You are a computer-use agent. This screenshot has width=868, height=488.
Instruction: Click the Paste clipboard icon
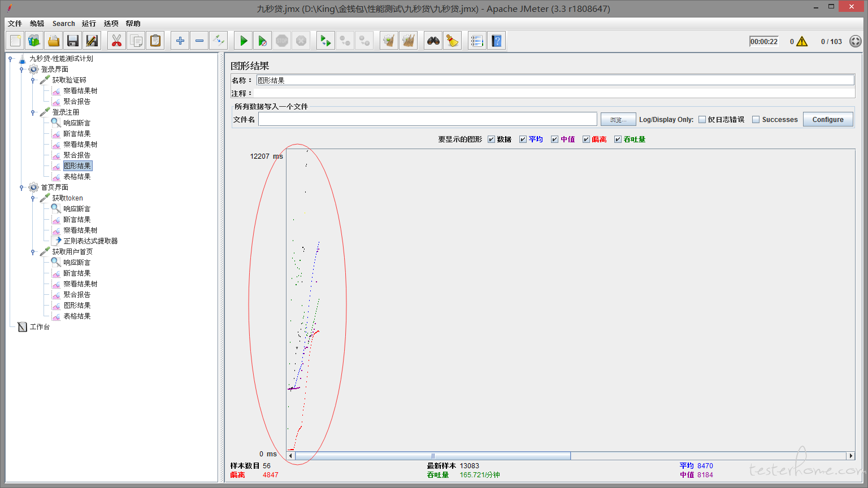click(155, 41)
